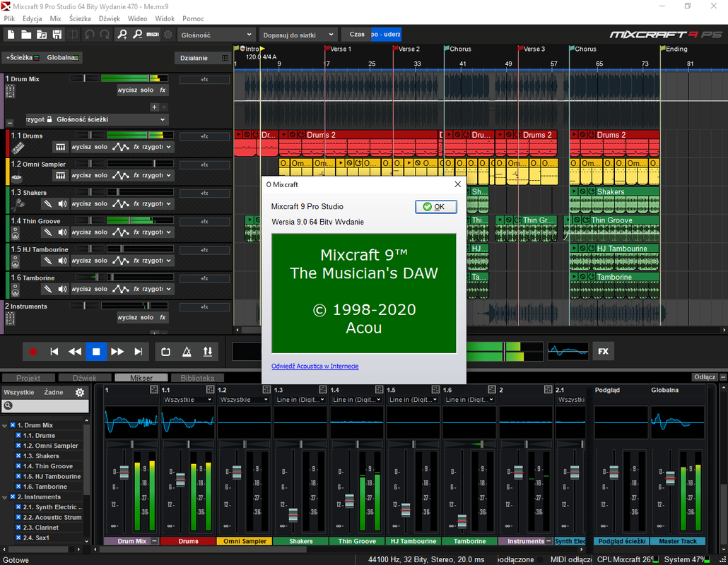Switch to the Projekt tab

[28, 378]
